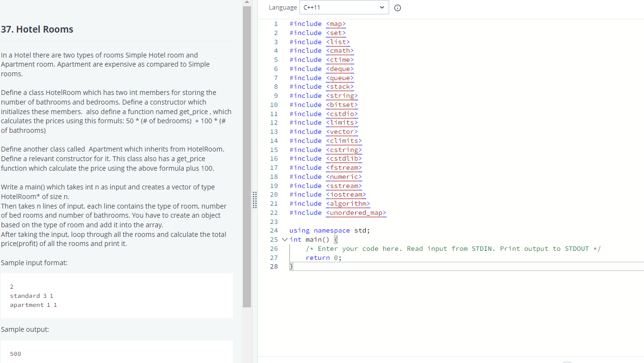Click line number 1 in gutter
Viewport: 644px width, 363px height.
(x=276, y=24)
